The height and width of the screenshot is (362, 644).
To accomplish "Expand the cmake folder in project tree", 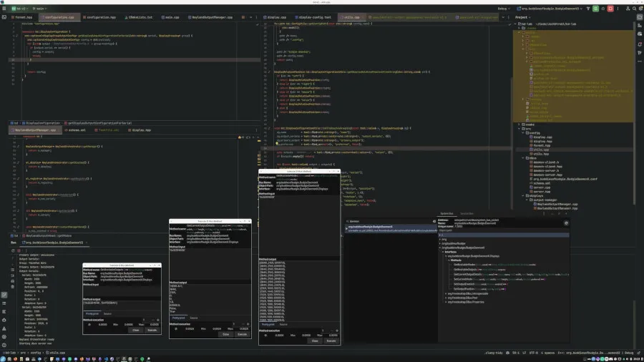I will point(519,124).
